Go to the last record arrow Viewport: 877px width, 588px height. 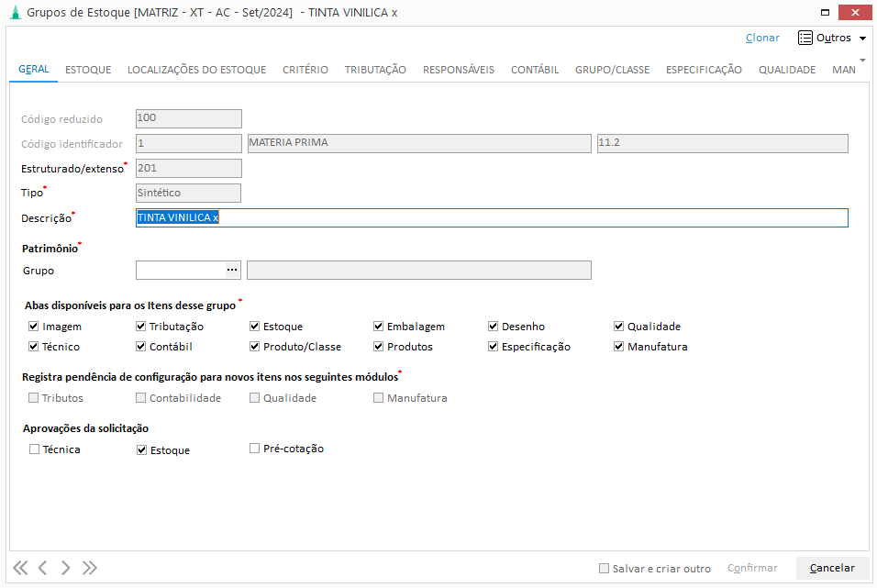(x=90, y=568)
